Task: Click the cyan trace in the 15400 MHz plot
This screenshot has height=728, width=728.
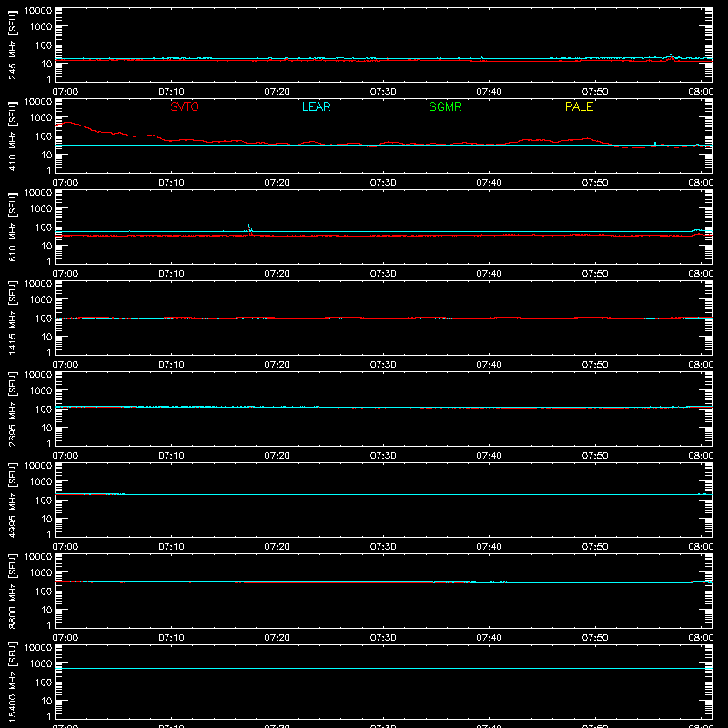Action: [x=383, y=669]
